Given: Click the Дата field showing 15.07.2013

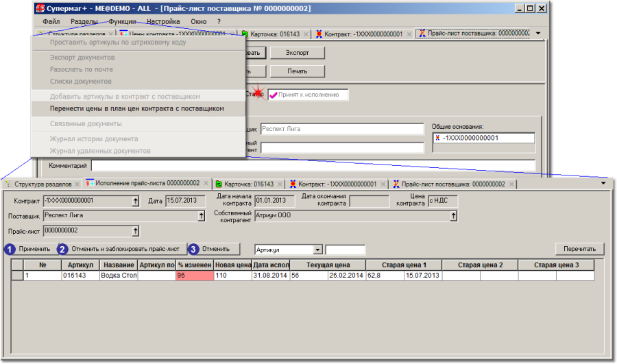Looking at the screenshot, I should (185, 201).
